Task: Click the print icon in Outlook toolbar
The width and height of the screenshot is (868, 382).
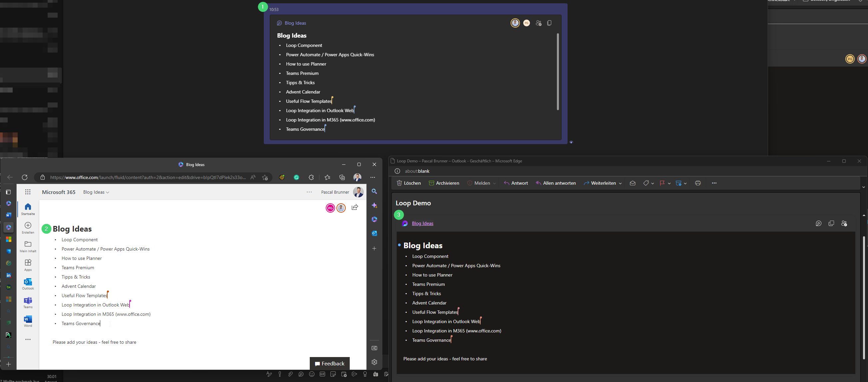Action: 698,183
